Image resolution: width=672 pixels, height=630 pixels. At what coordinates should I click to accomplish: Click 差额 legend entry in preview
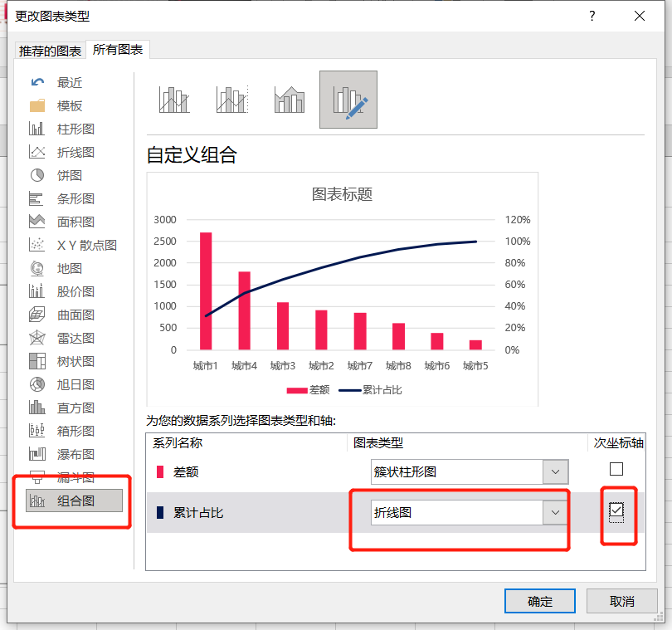coord(308,390)
